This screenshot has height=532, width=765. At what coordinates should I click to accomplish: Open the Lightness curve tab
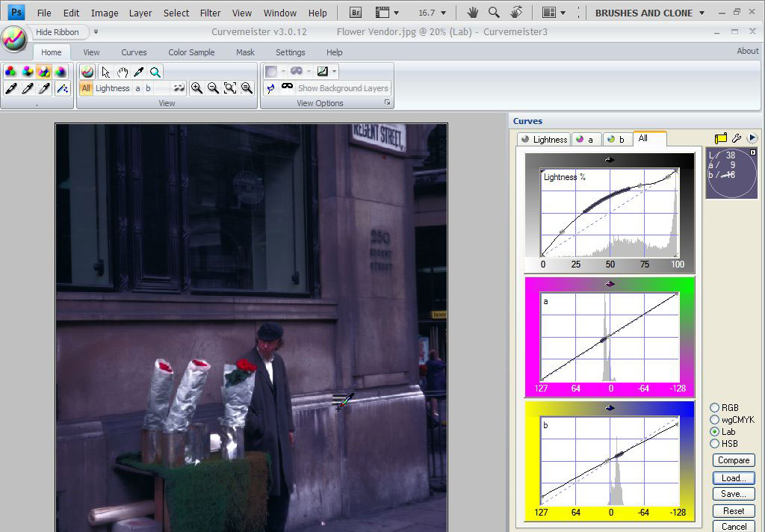(x=545, y=139)
